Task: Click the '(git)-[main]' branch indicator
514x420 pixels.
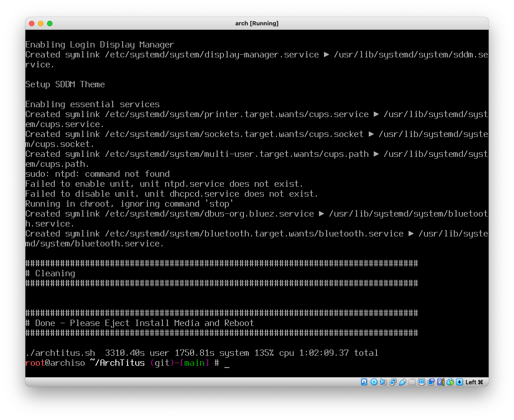Action: pos(180,363)
